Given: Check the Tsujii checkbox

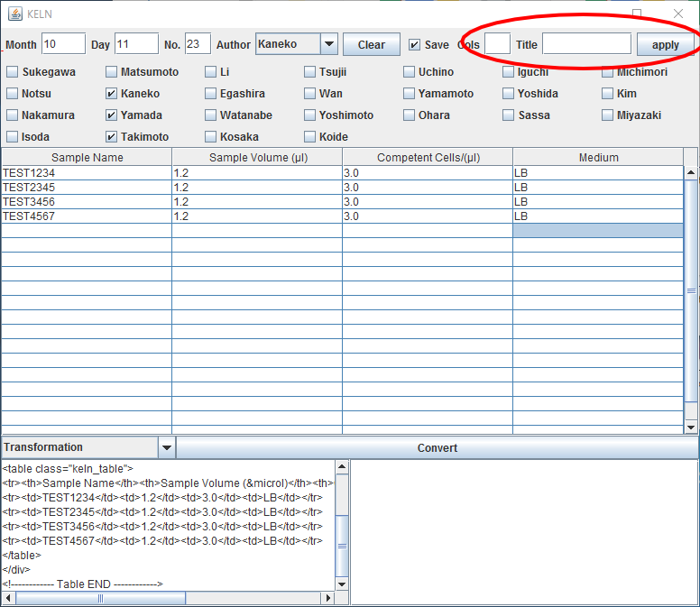Looking at the screenshot, I should pyautogui.click(x=309, y=72).
